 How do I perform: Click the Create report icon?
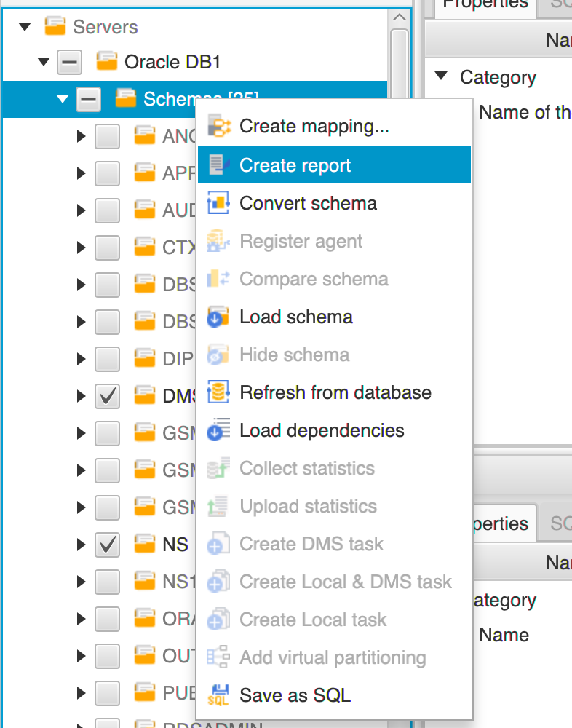point(218,165)
